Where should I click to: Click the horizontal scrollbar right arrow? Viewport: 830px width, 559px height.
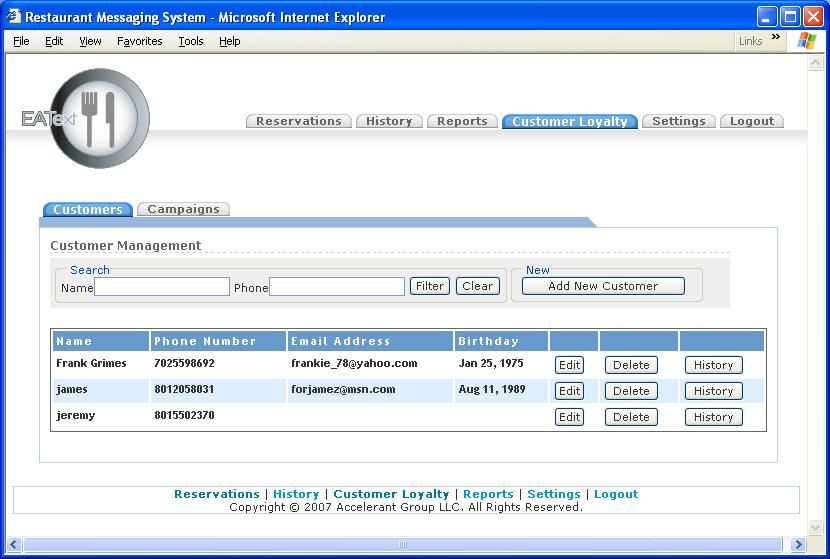[x=798, y=545]
